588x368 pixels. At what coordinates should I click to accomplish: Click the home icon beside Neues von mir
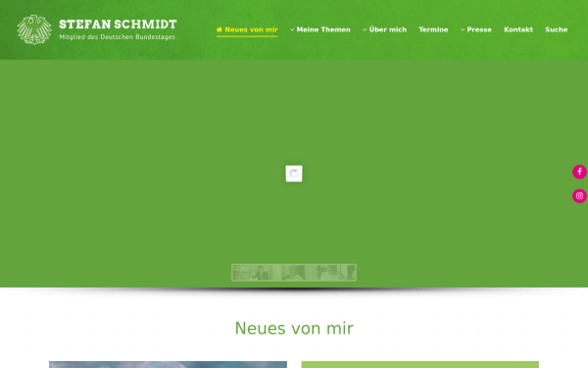tap(219, 29)
